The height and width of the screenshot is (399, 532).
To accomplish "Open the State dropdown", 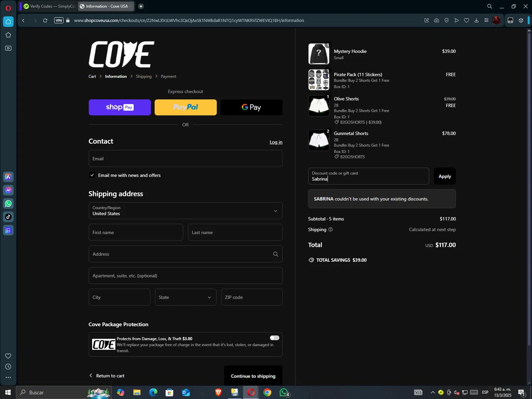I will (185, 297).
